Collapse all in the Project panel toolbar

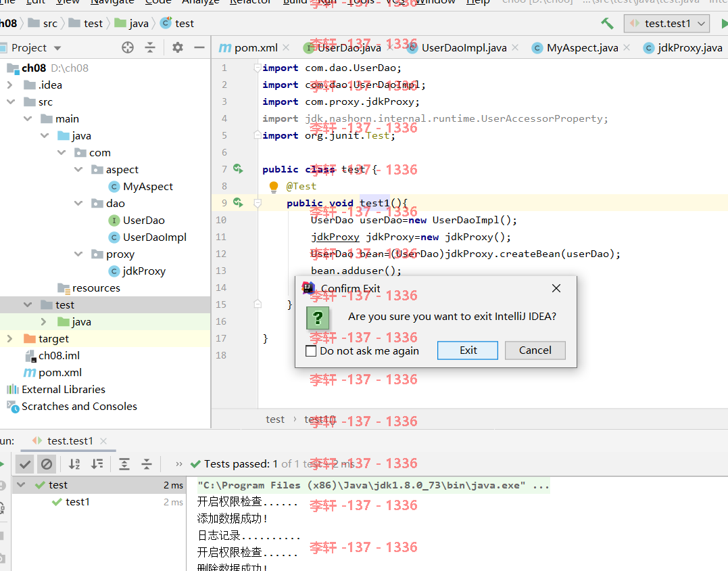coord(150,47)
